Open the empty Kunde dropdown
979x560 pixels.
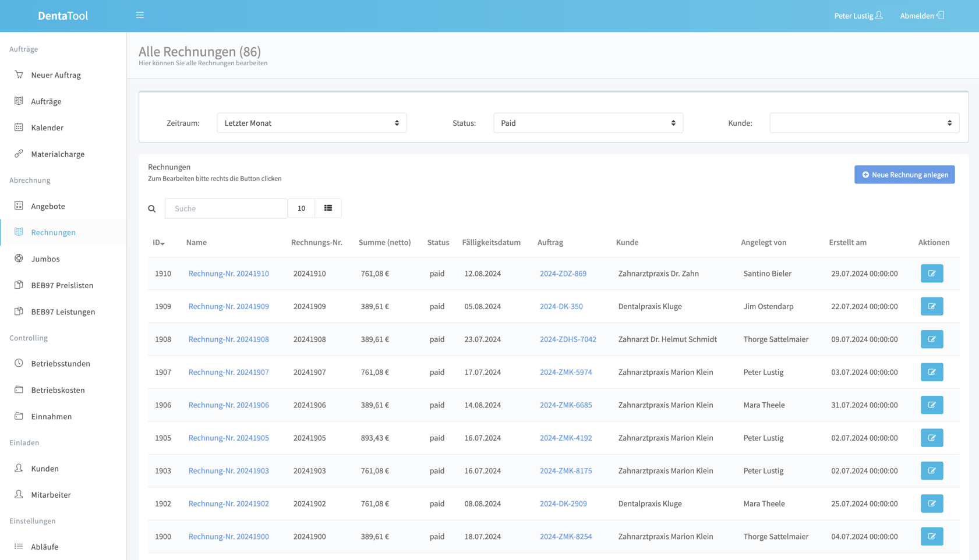point(864,123)
